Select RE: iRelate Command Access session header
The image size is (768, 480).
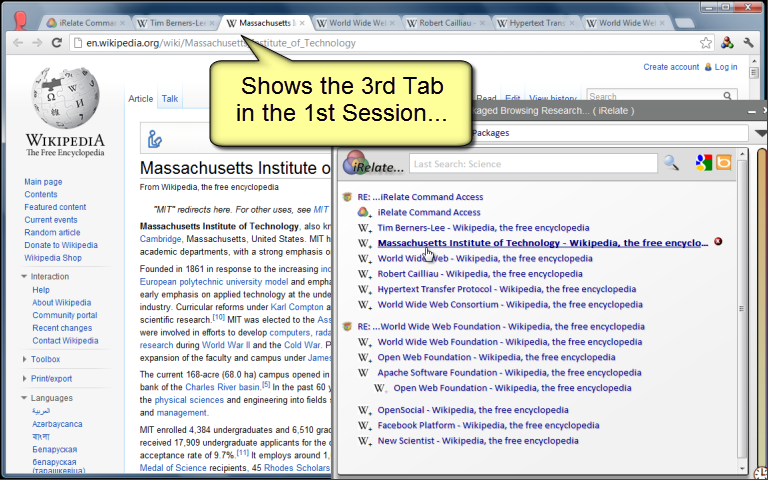click(x=420, y=197)
